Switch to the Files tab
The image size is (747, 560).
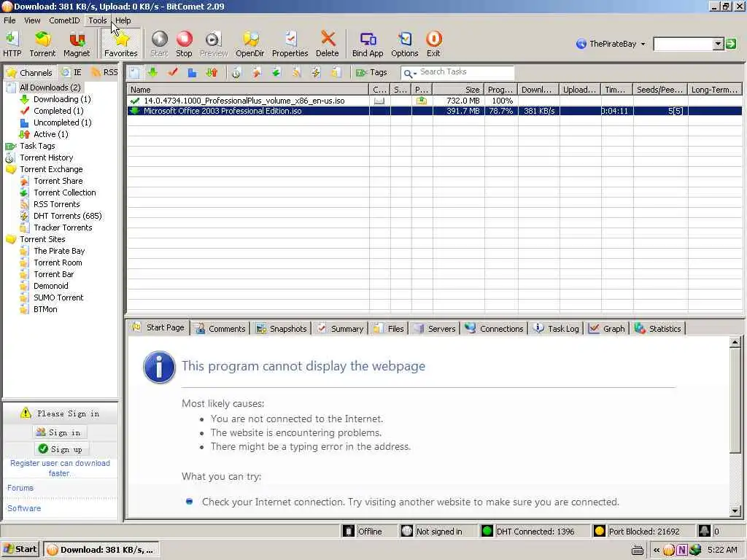(389, 329)
